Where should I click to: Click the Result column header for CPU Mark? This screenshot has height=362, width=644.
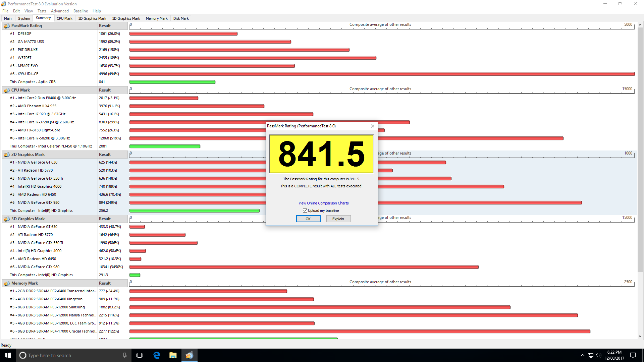pyautogui.click(x=113, y=90)
